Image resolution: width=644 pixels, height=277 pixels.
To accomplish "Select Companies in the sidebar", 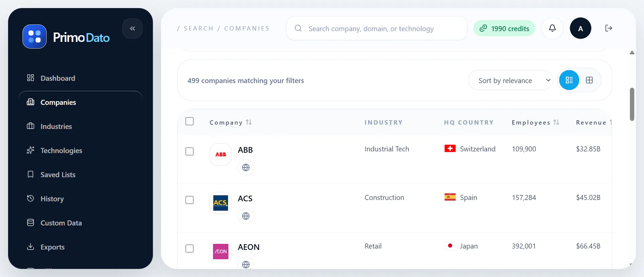I will coord(80,102).
